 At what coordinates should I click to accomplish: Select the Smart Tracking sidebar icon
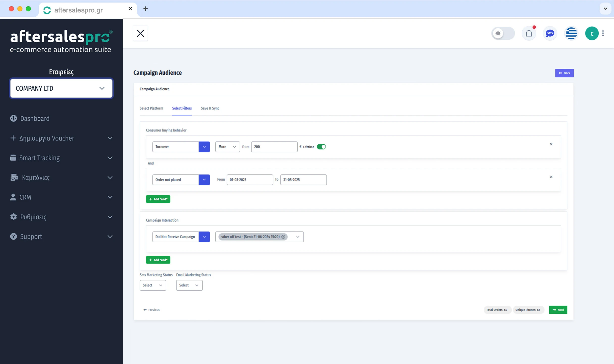[13, 158]
